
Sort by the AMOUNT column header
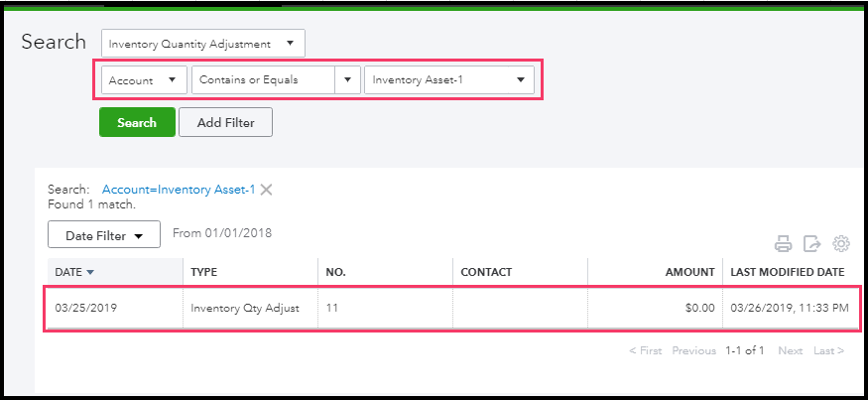click(690, 272)
